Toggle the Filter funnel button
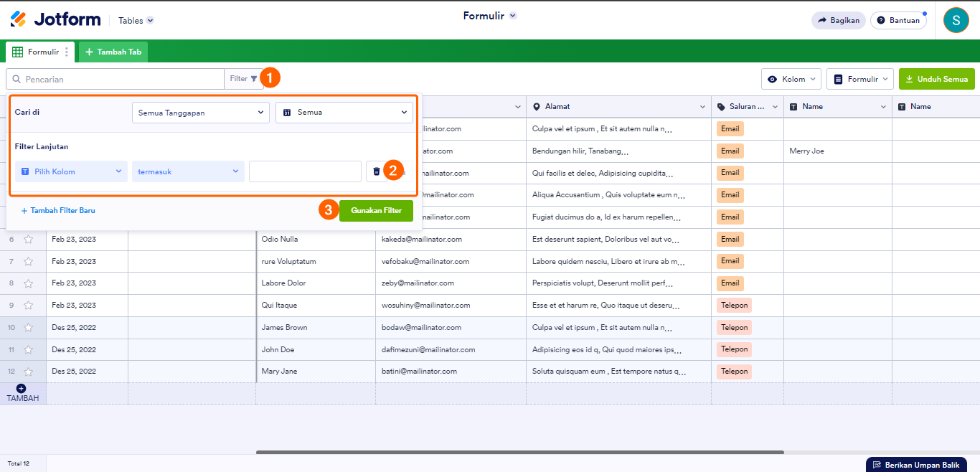 point(243,79)
